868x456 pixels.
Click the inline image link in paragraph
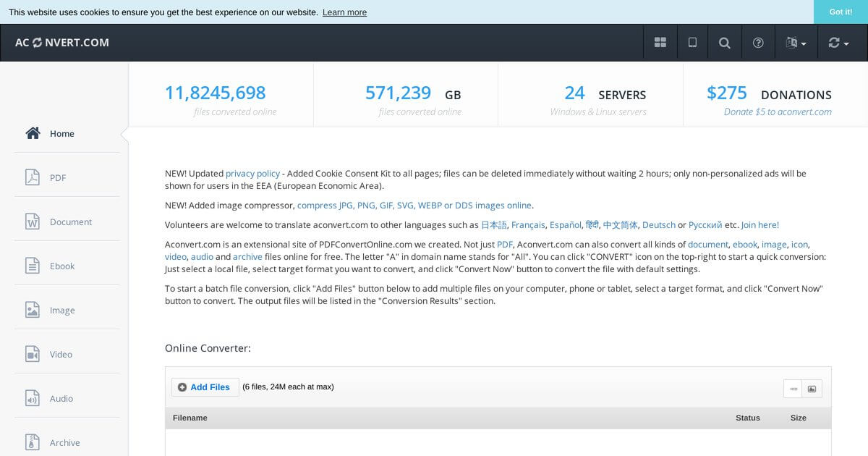774,245
